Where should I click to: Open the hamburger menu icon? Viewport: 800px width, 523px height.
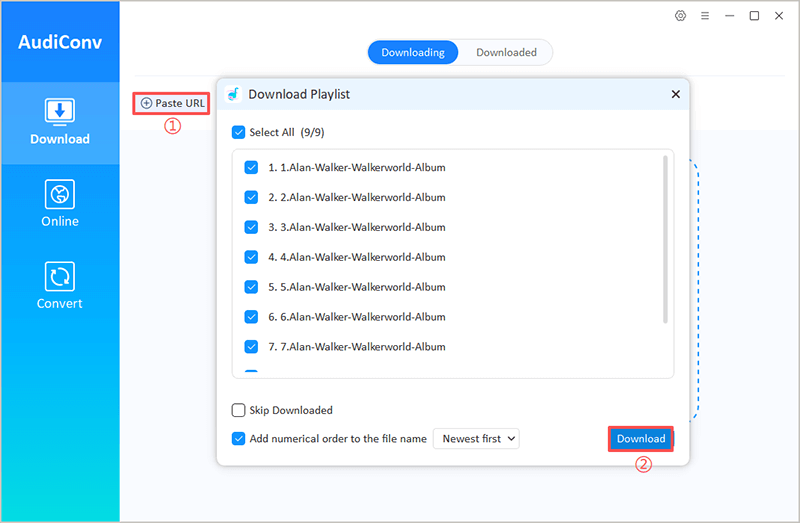pos(705,16)
